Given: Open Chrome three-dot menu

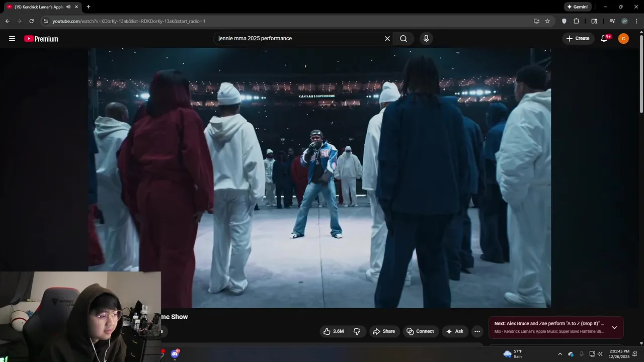Looking at the screenshot, I should coord(637,21).
